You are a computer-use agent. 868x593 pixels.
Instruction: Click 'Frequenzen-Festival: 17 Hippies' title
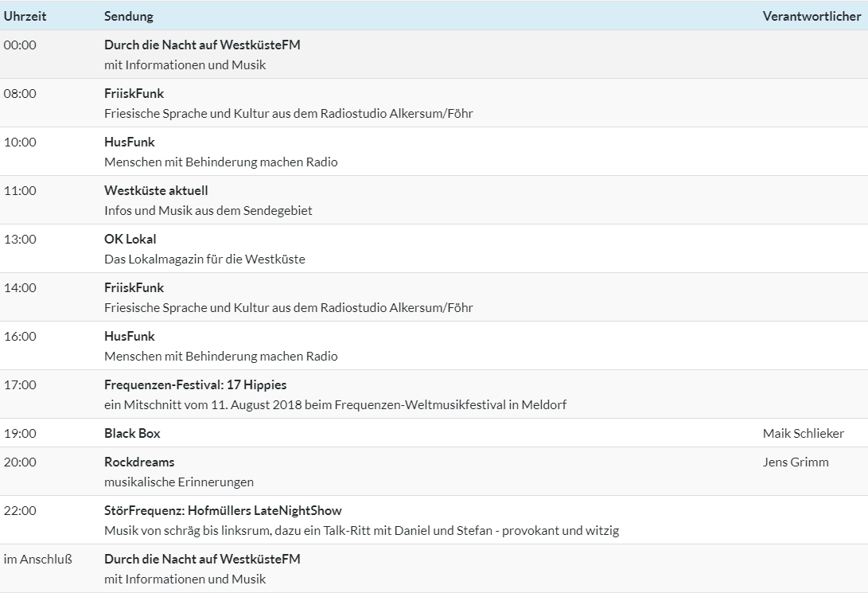[196, 384]
